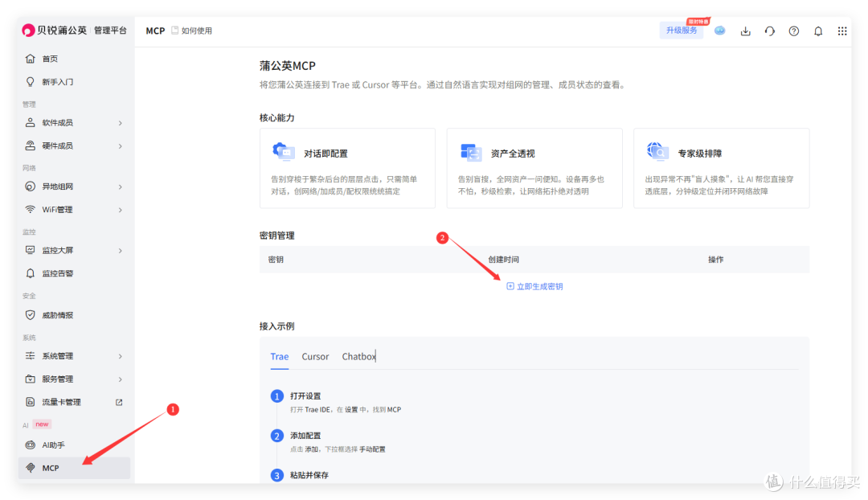Click the WiFi管理 wifi icon
Viewport: 868px width, 500px height.
31,209
